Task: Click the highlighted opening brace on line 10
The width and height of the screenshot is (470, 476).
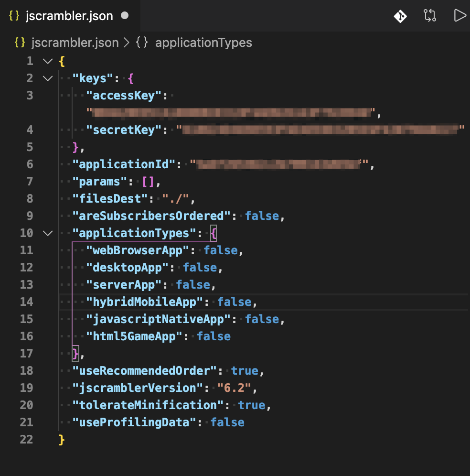Action: (x=214, y=233)
